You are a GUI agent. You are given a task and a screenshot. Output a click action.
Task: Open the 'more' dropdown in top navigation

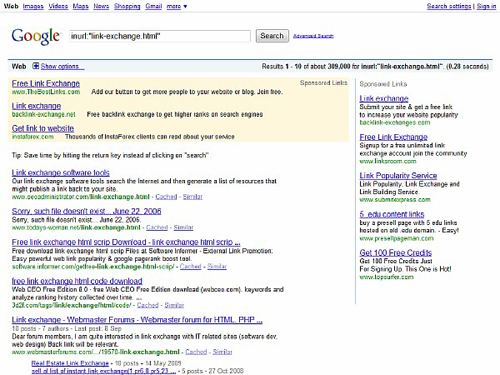pos(177,6)
